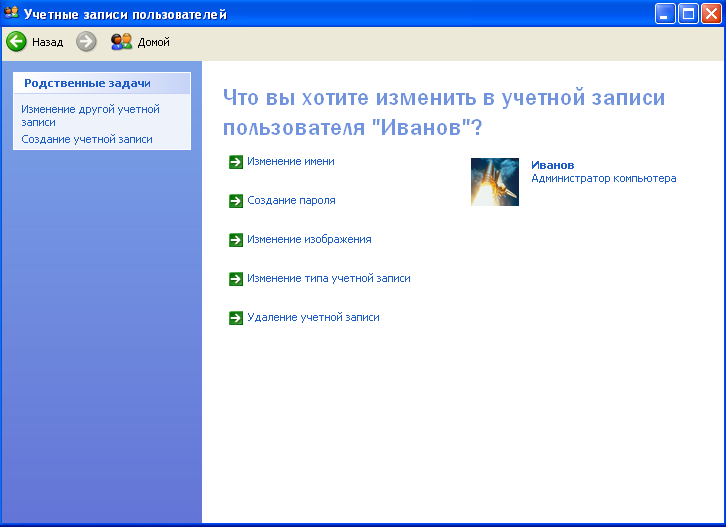Open the Создание пароля link
The image size is (726, 527).
pos(291,200)
